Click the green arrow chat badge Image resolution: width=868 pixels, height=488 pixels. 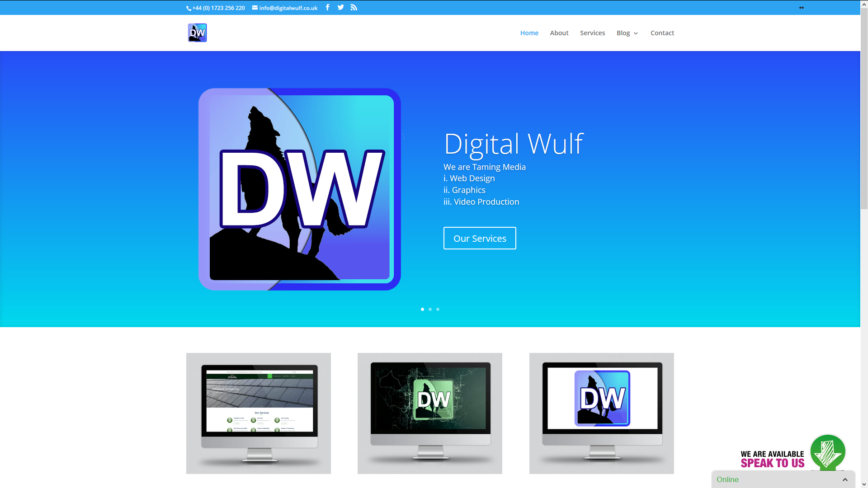(x=827, y=452)
